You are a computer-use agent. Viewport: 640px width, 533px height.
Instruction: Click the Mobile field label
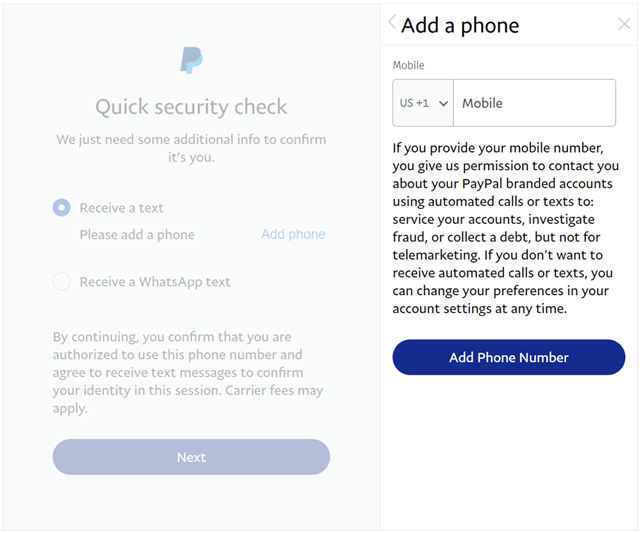point(408,65)
